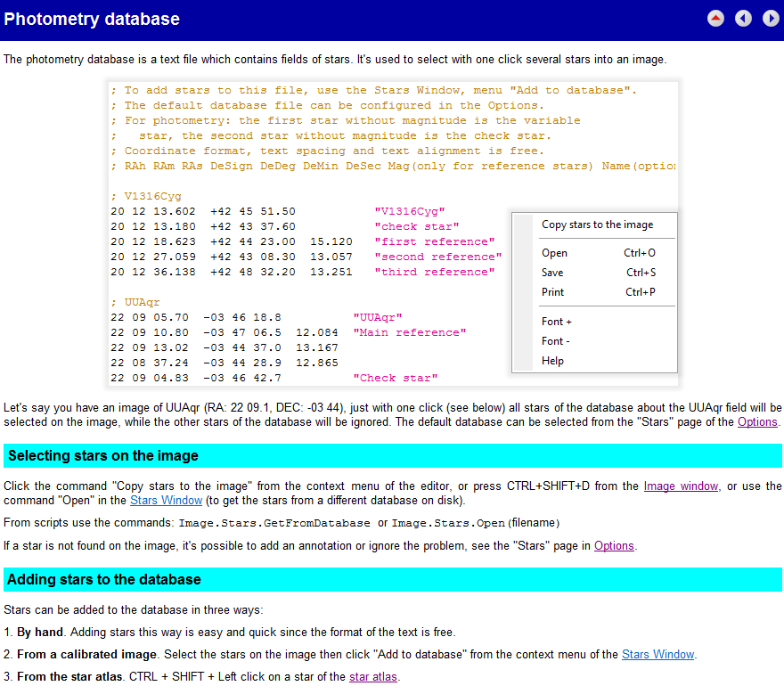Select Help in the context menu
This screenshot has height=686, width=784.
click(552, 361)
